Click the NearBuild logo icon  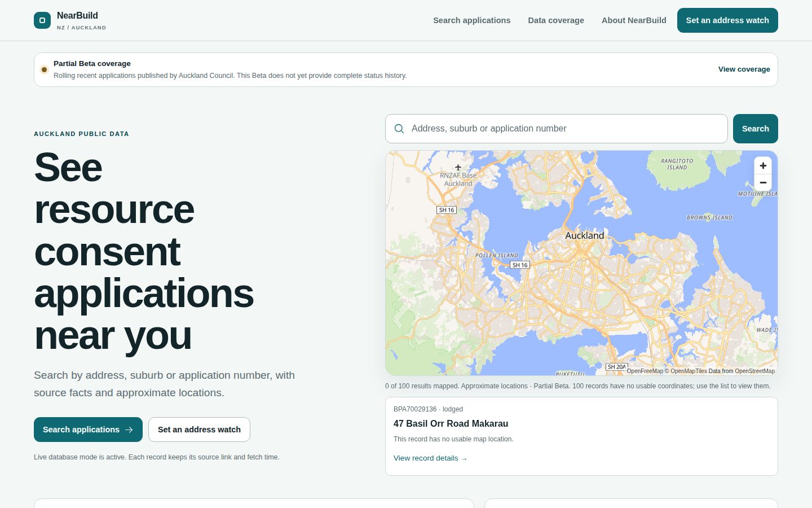(42, 20)
